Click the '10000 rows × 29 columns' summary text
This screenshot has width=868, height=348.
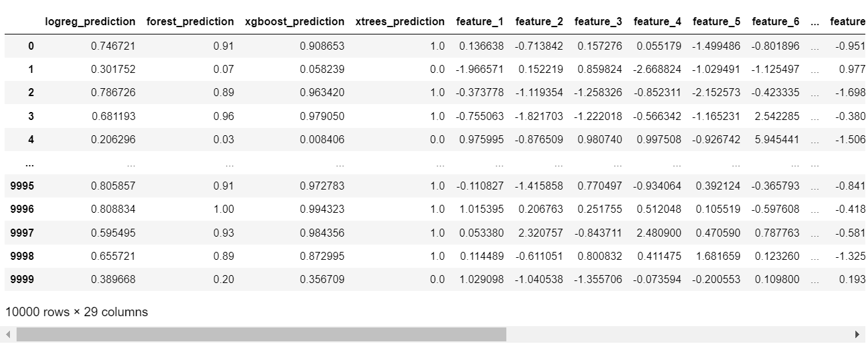coord(76,312)
